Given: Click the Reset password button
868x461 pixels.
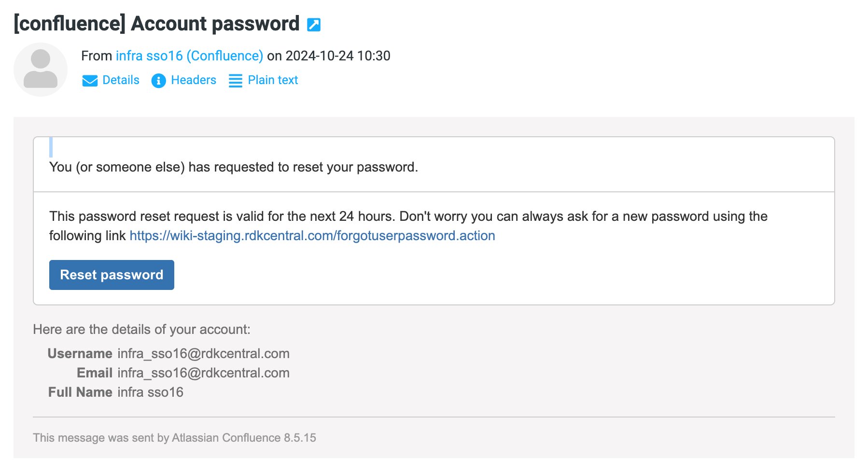Looking at the screenshot, I should [112, 275].
